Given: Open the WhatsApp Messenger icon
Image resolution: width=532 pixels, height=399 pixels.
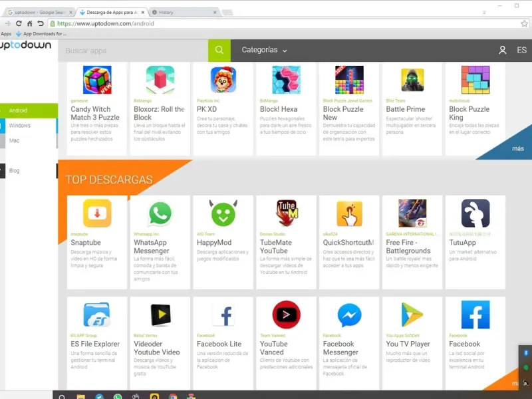Looking at the screenshot, I should tap(160, 213).
